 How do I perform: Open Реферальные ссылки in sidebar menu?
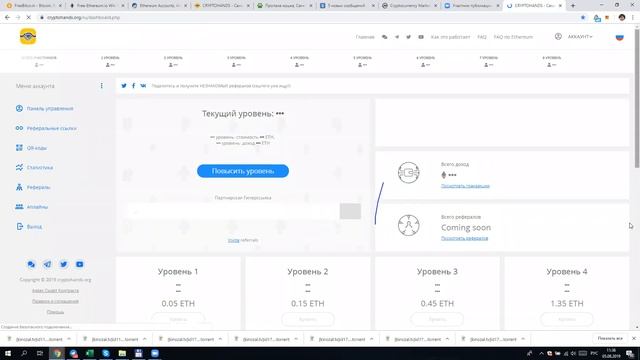[46, 128]
